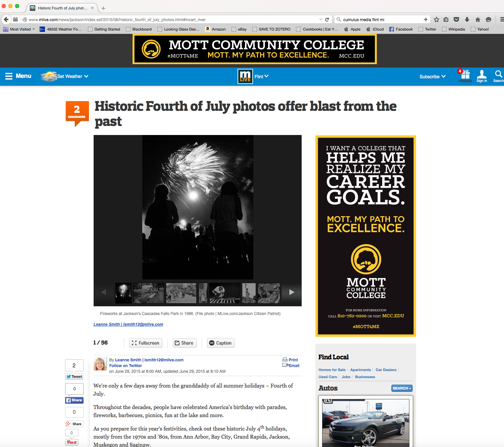Select the second parade thumbnail
This screenshot has height=447, width=504.
181,293
